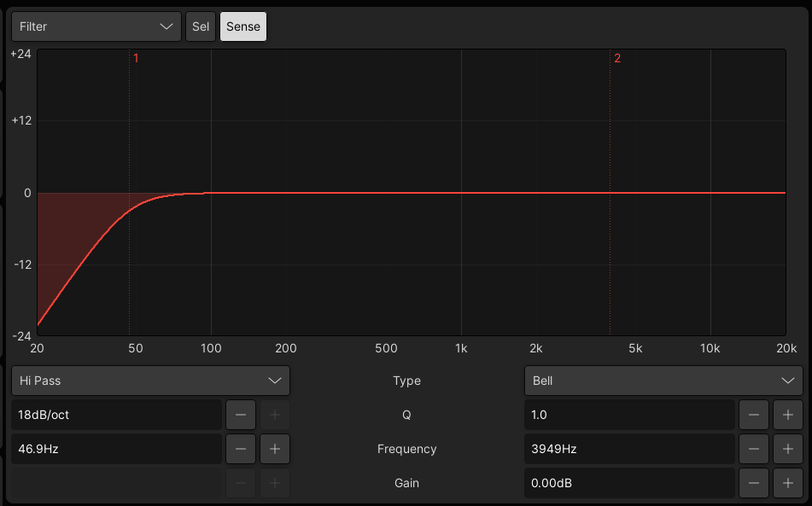Decrease the band 1 slope with minus button
Screen dimensions: 812x506
click(x=240, y=415)
